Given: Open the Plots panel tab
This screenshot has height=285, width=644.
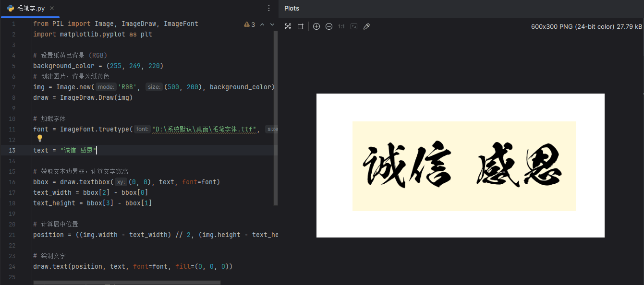Looking at the screenshot, I should [x=292, y=8].
